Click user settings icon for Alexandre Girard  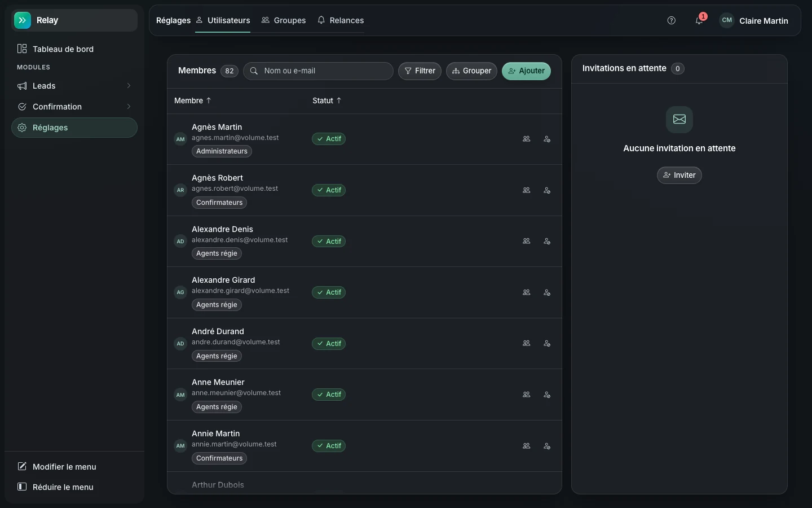547,292
